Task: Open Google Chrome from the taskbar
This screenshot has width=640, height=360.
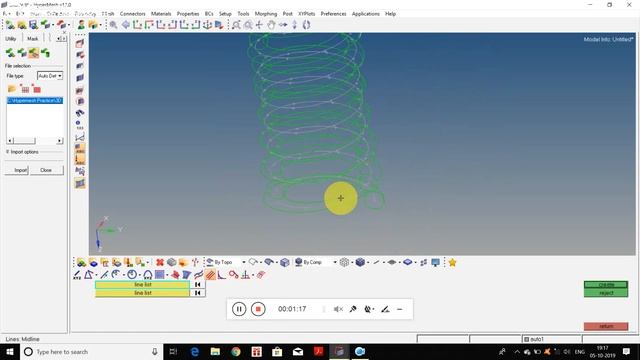Action: pos(236,351)
